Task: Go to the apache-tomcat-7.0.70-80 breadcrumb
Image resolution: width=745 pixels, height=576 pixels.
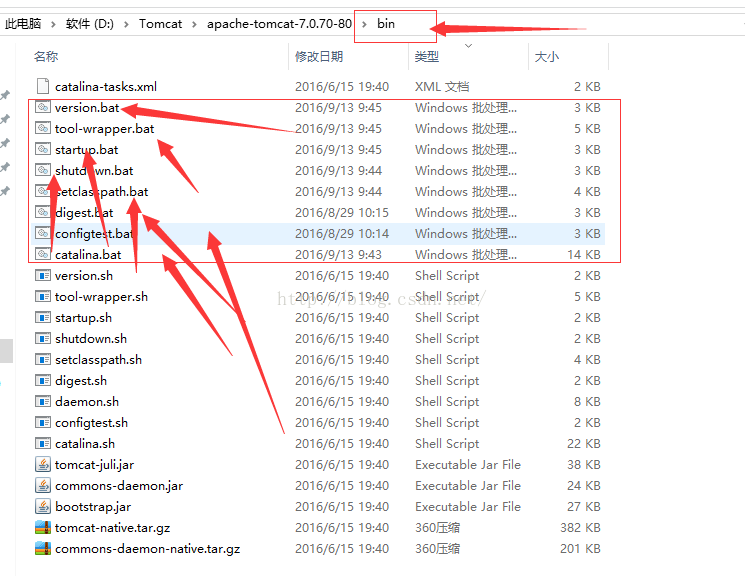Action: (x=279, y=24)
